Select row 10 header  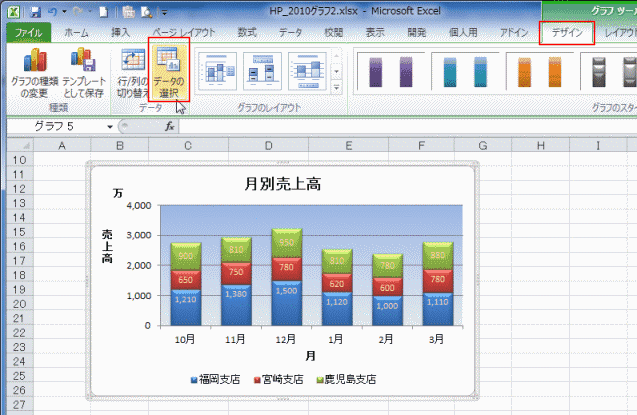[x=20, y=160]
